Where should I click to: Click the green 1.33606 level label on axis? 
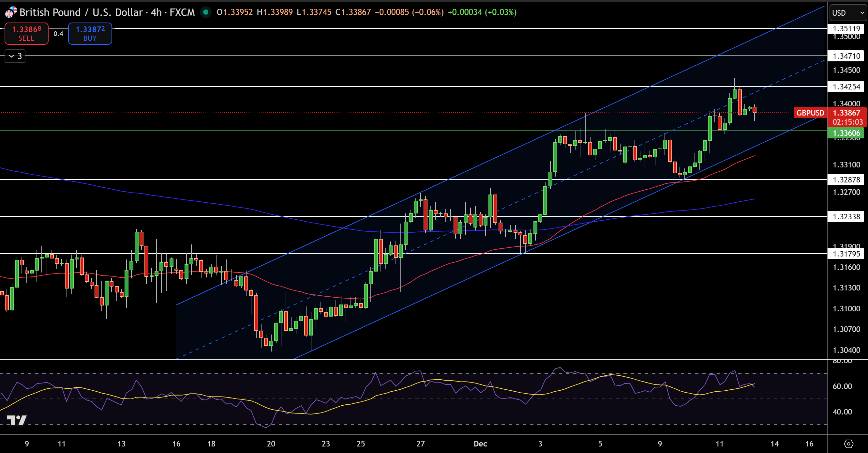tap(846, 133)
